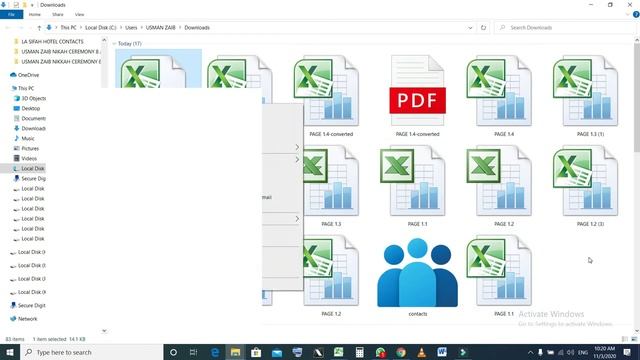Open Microsoft Word from the taskbar
This screenshot has width=640, height=360.
pyautogui.click(x=442, y=352)
